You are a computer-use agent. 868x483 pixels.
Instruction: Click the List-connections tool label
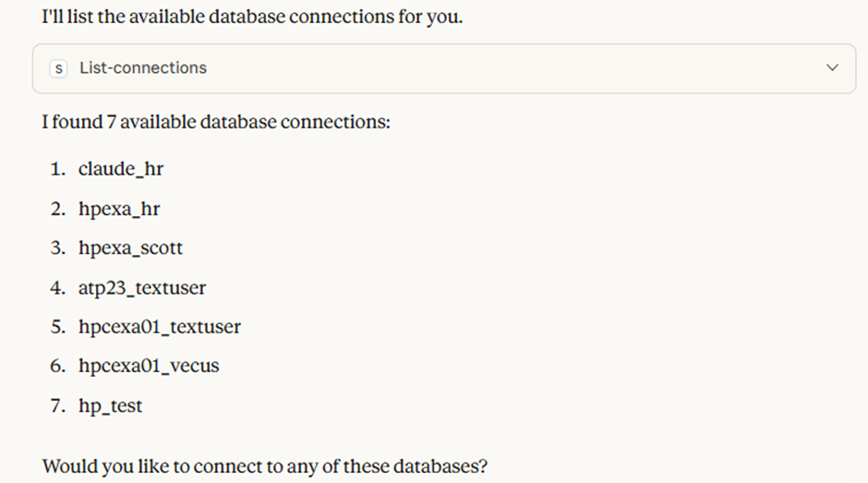(x=143, y=68)
